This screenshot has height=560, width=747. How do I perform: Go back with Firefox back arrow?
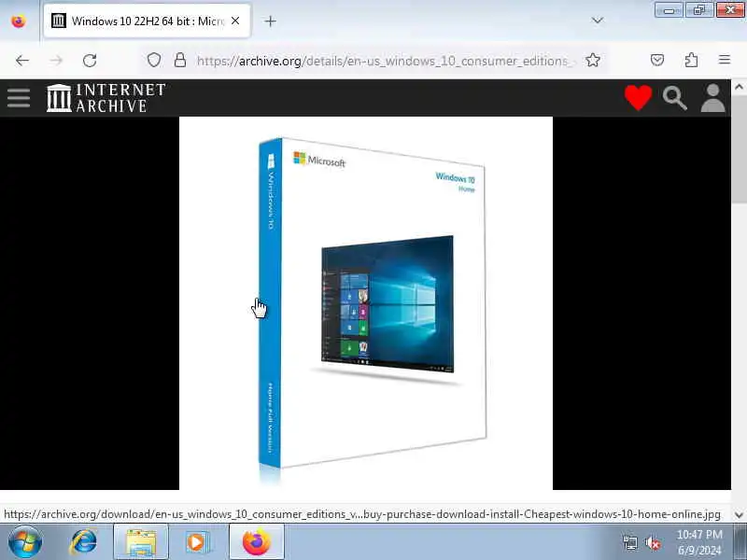pos(21,61)
